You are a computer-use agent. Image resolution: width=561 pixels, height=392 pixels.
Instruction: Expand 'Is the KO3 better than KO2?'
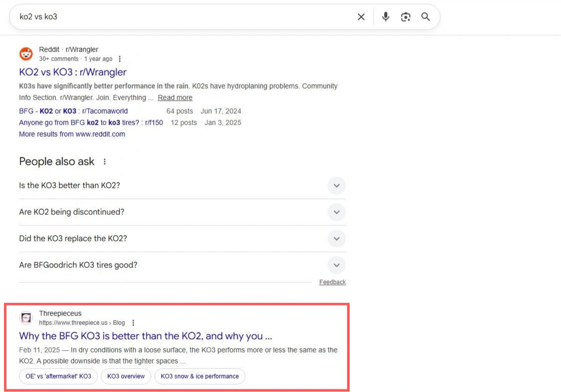tap(182, 186)
